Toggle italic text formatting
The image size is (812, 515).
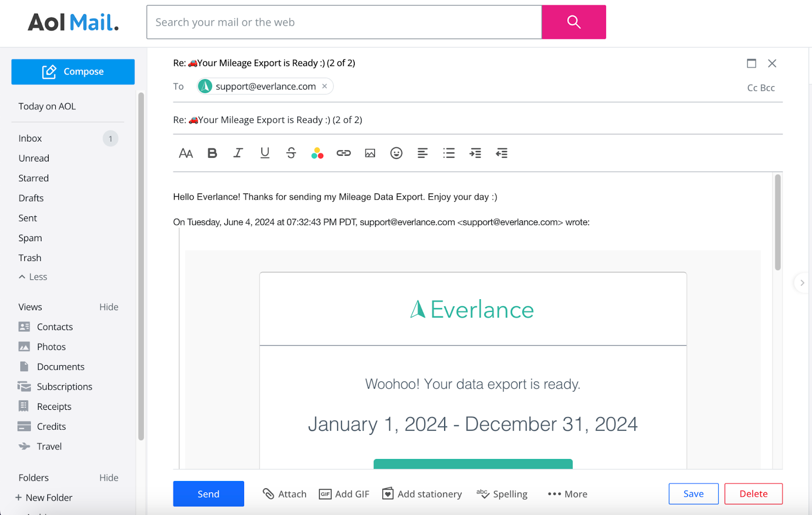click(238, 153)
